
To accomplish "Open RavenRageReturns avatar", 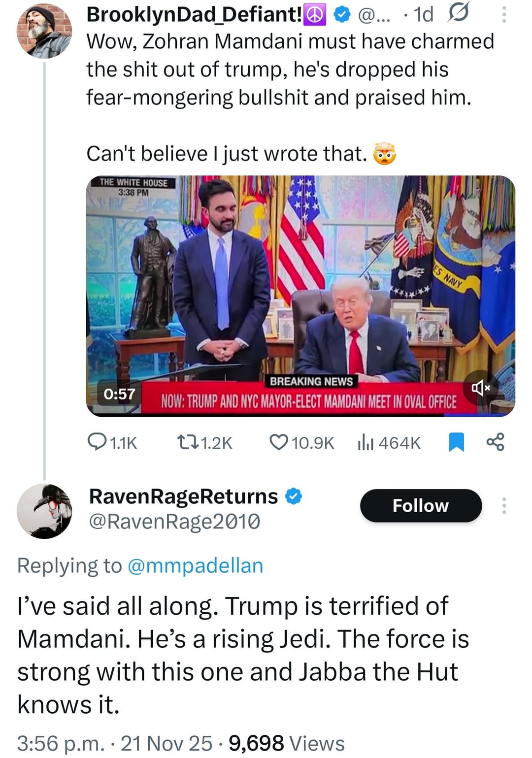I will coord(44,511).
